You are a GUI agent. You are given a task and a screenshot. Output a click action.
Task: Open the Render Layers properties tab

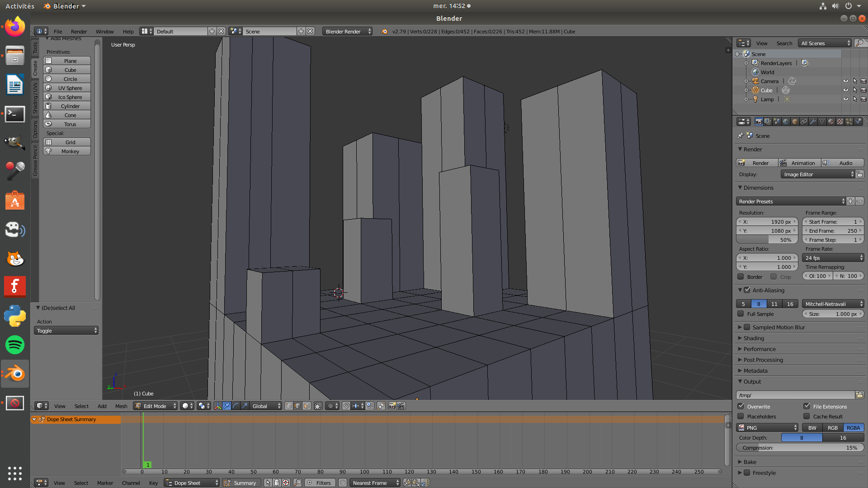pos(768,122)
